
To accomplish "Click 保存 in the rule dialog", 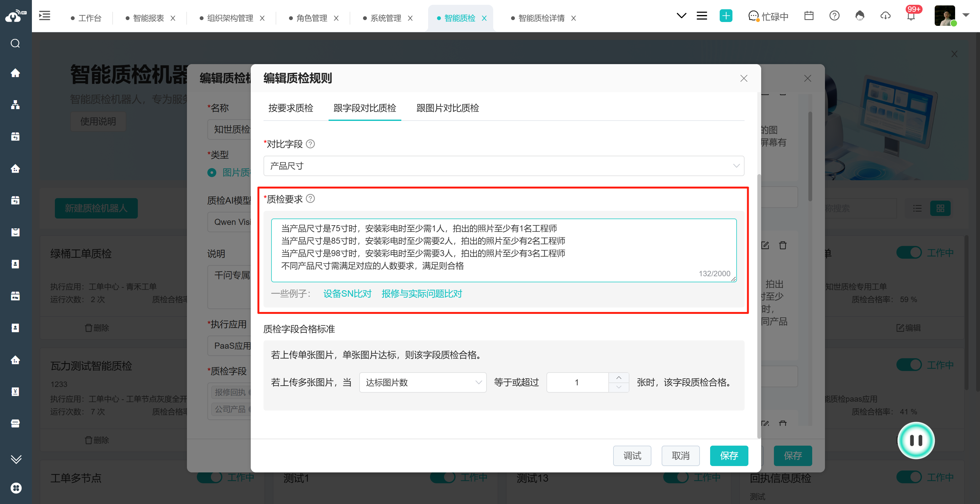I will [x=729, y=456].
